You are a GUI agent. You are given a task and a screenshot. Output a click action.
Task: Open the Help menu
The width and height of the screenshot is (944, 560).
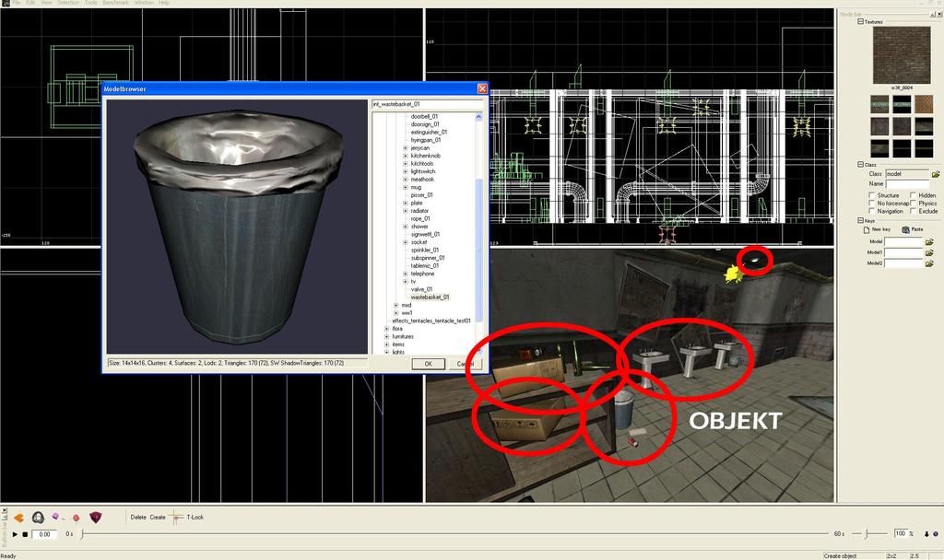coord(164,3)
